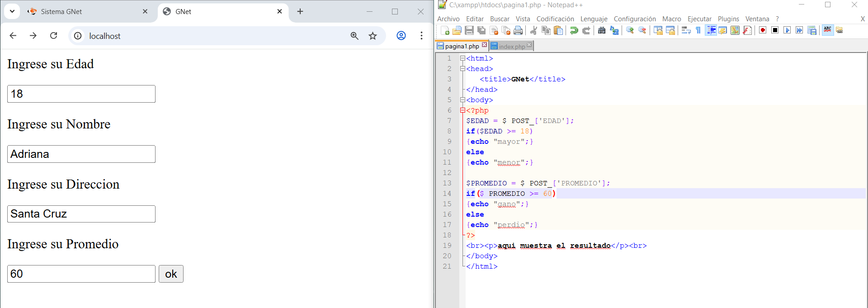This screenshot has height=308, width=868.
Task: Open the Codificación menu
Action: pyautogui.click(x=555, y=19)
